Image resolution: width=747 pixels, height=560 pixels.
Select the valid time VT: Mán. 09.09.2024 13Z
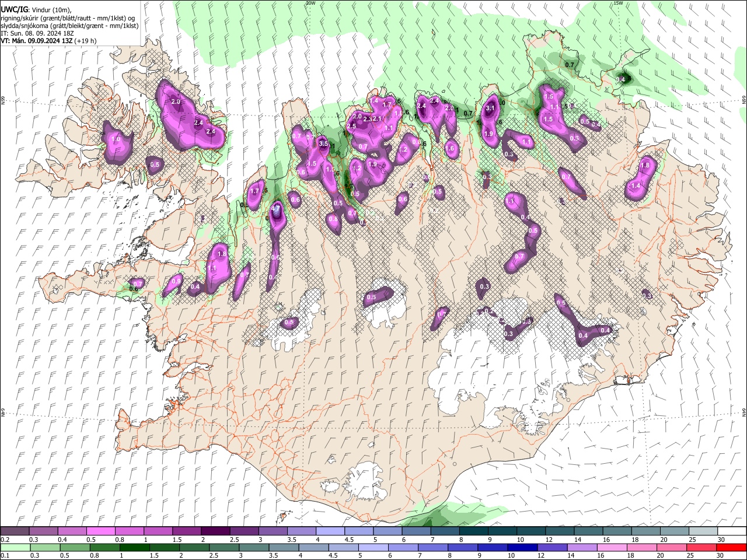click(x=36, y=41)
